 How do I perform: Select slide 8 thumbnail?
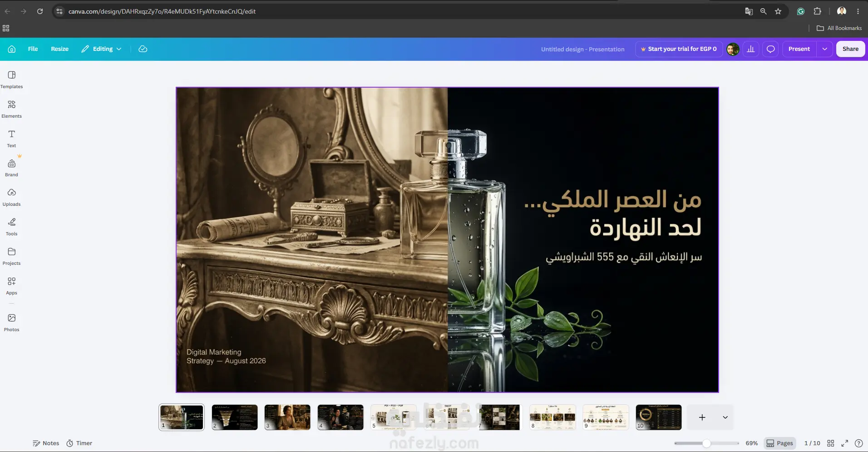(552, 417)
